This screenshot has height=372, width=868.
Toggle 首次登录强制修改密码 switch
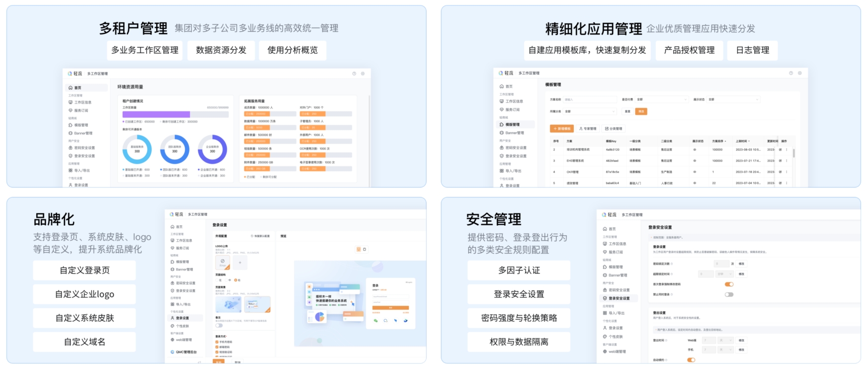[x=729, y=284]
